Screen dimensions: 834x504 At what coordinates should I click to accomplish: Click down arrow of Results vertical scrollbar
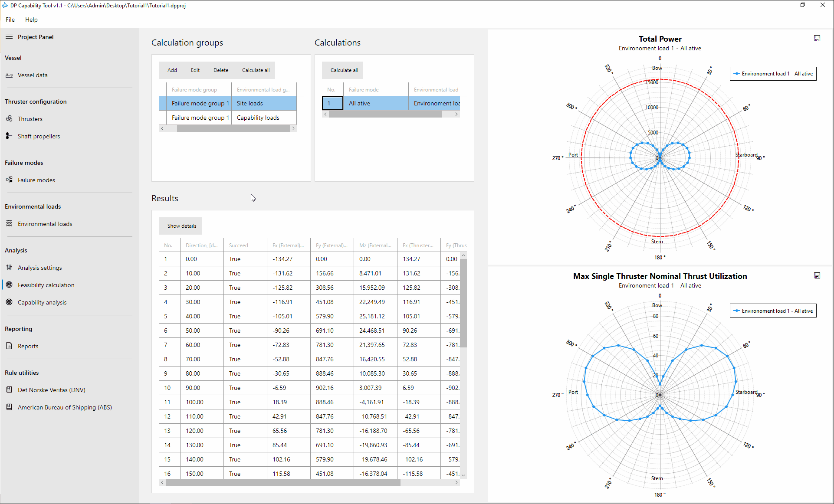pyautogui.click(x=463, y=475)
